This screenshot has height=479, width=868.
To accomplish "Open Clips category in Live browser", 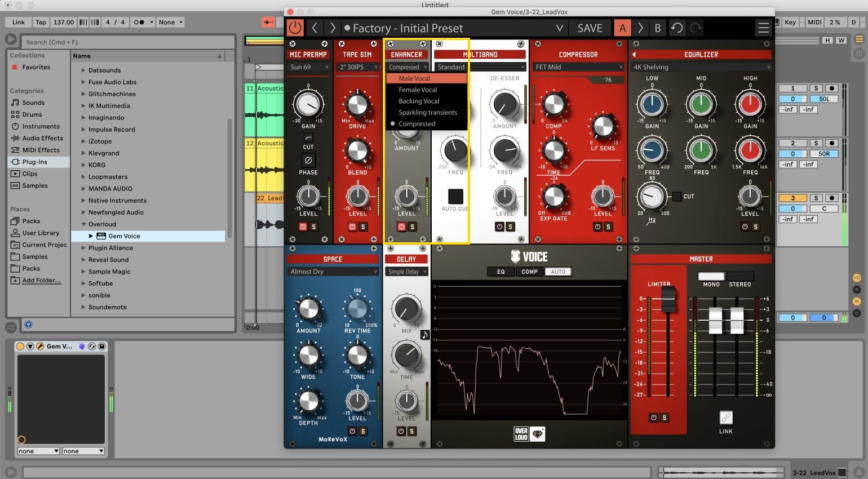I will 30,174.
